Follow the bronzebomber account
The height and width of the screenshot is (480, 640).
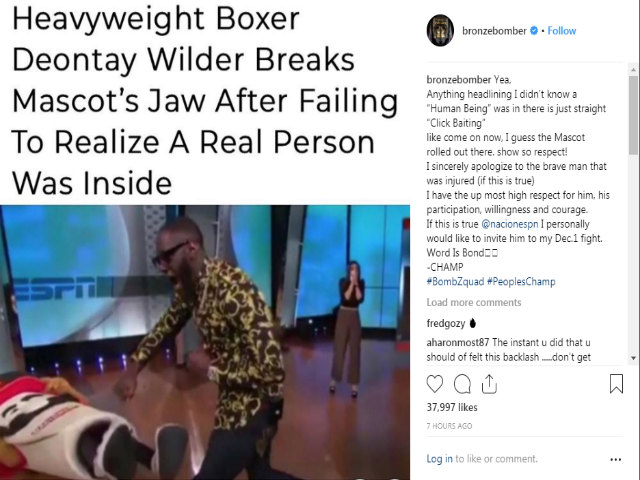562,31
